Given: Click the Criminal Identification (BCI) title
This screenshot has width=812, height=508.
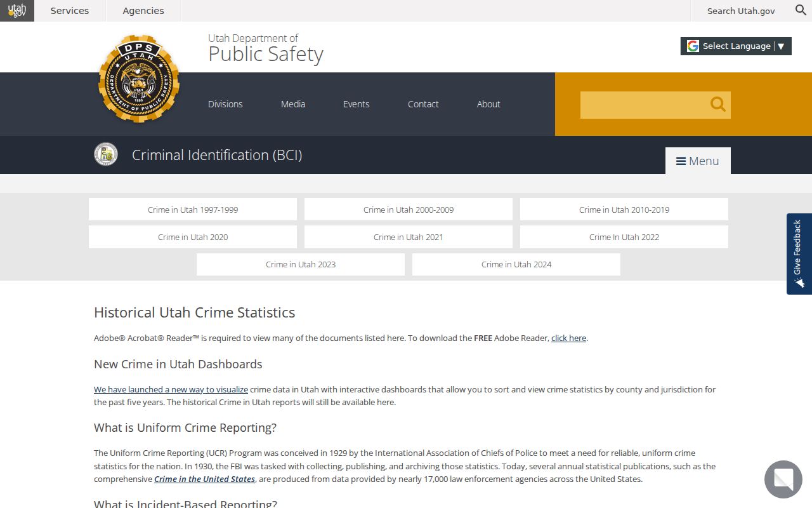Looking at the screenshot, I should [217, 155].
